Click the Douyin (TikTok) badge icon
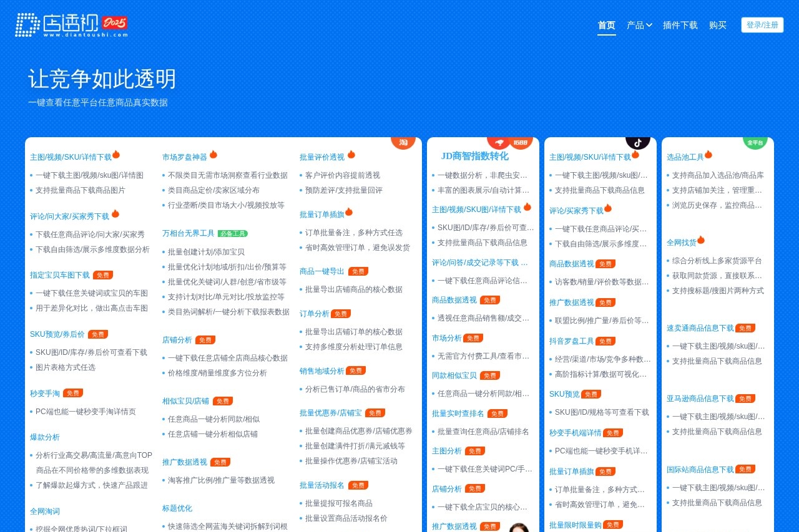 [637, 142]
